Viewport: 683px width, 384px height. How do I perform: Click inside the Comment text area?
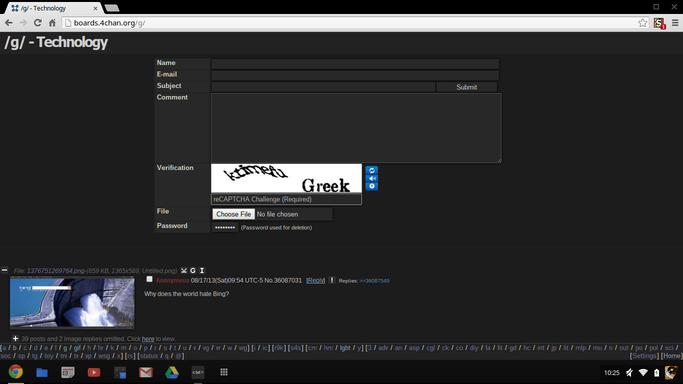[356, 128]
